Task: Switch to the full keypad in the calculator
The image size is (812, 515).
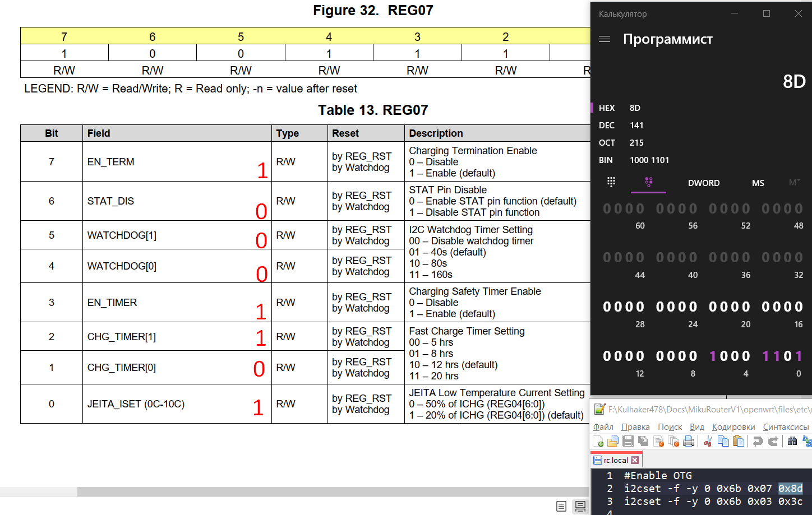Action: click(611, 182)
